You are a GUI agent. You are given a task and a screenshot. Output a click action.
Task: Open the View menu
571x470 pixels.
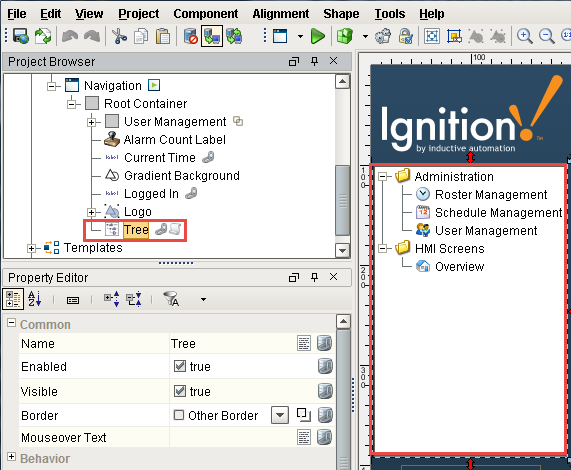pos(89,14)
